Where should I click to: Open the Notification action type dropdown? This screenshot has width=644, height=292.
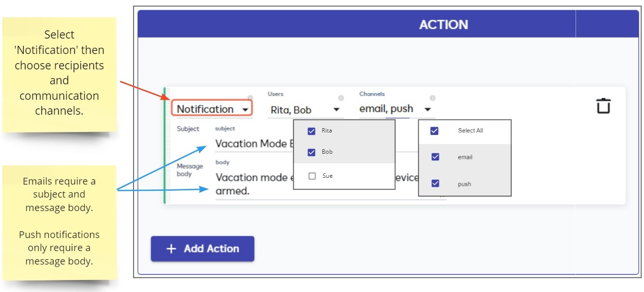click(212, 109)
